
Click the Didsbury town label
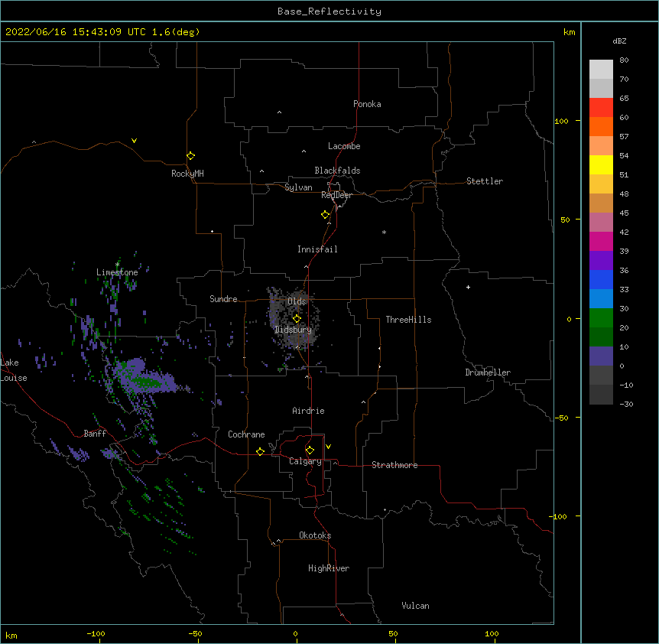293,330
